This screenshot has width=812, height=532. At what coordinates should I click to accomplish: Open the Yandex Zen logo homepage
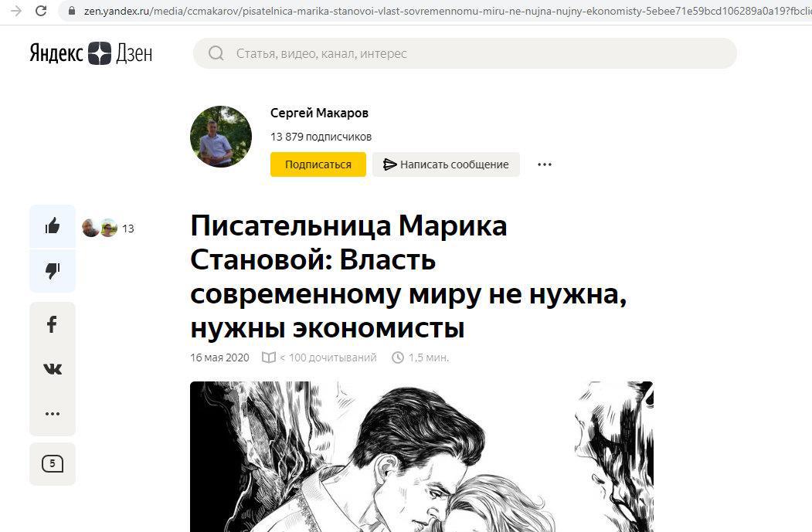(x=91, y=53)
